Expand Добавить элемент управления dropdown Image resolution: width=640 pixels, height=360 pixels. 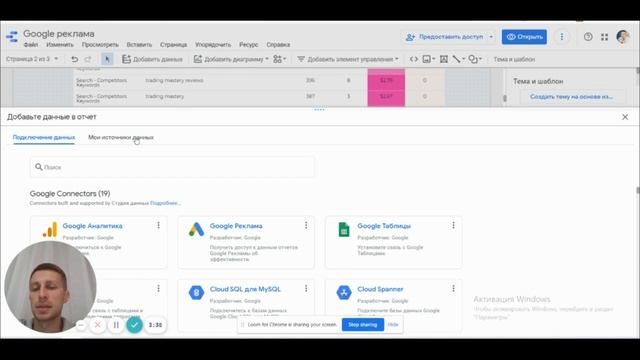[x=396, y=59]
